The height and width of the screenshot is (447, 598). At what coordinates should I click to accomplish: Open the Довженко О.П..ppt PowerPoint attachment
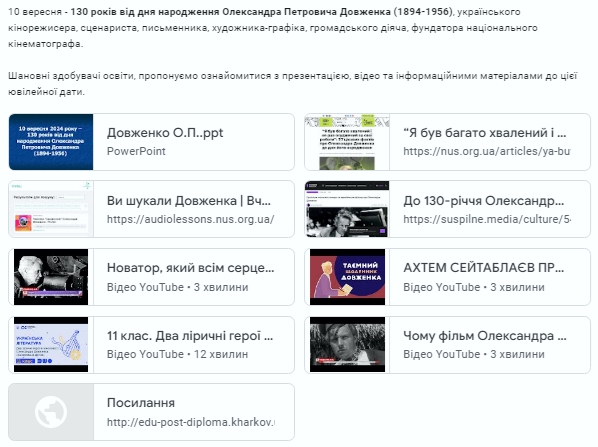tap(151, 142)
